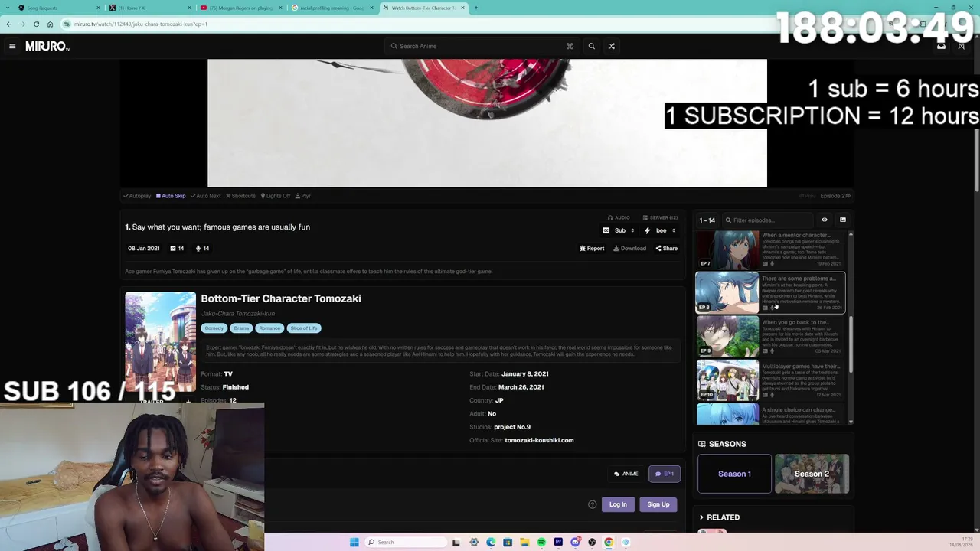Open Google Chrome from the taskbar
Screen dimensions: 980x551
click(x=609, y=543)
